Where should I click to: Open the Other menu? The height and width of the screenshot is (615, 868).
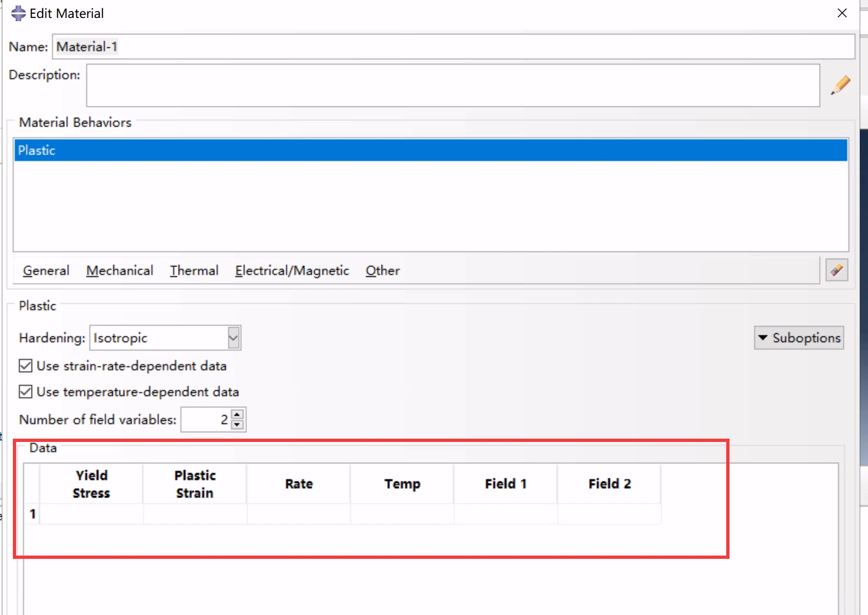382,271
